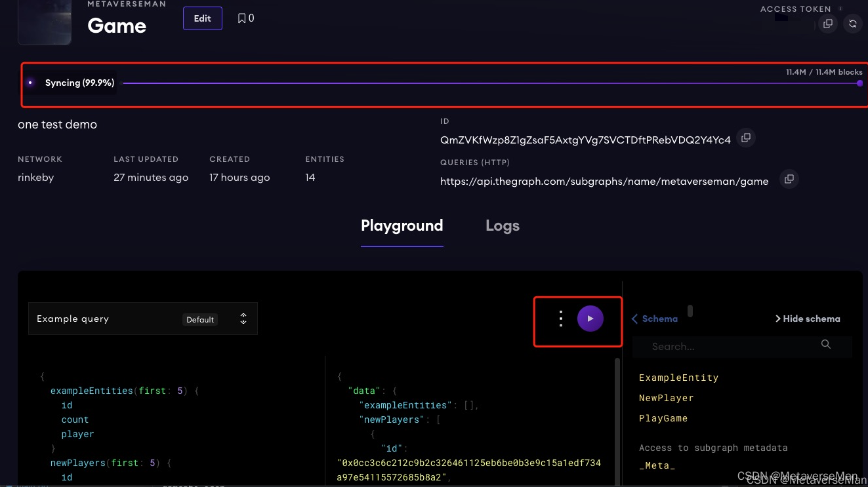This screenshot has width=868, height=487.
Task: Run the query with the play button
Action: pyautogui.click(x=590, y=319)
